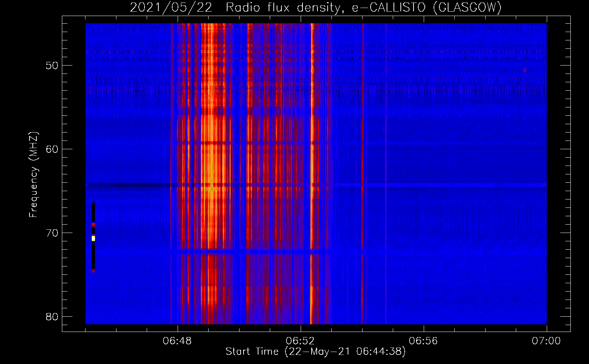Click the 06:52 time tick label
Viewport: 589px width, 364px height.
click(300, 341)
